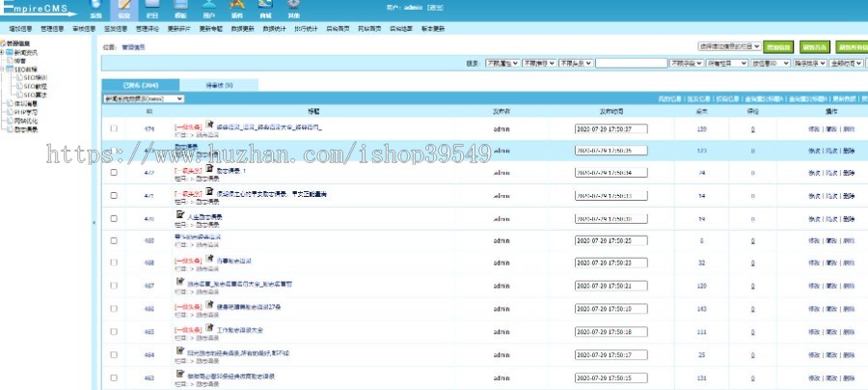Viewport: 868px width, 390px height.
Task: Open the 商城 (Shop) top navigation icon
Action: coord(265,5)
